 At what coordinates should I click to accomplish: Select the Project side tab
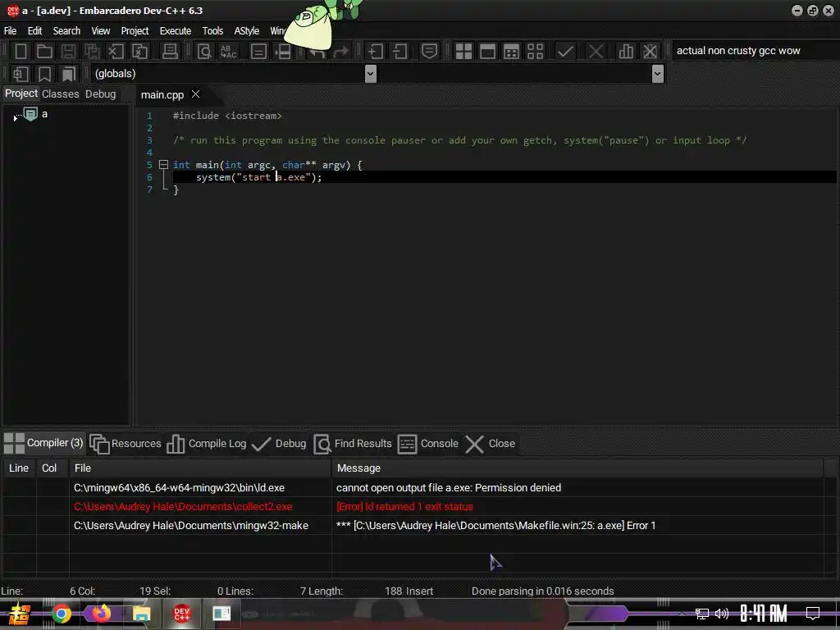21,94
